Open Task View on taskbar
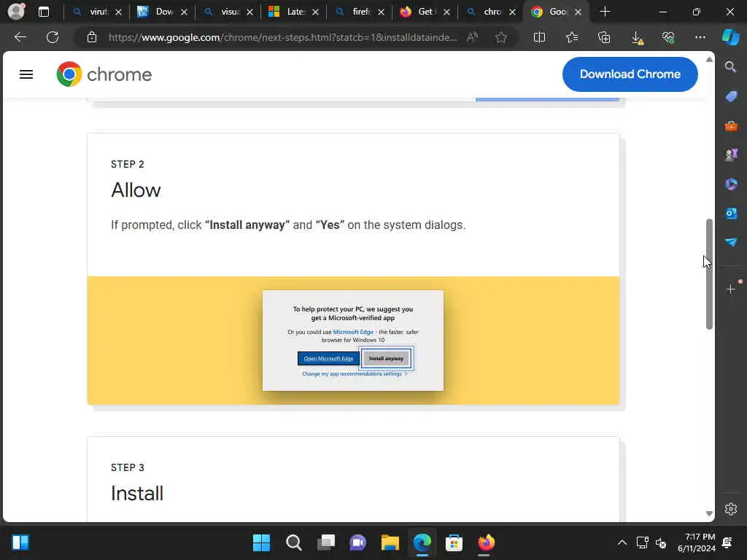This screenshot has width=747, height=560. 326,542
